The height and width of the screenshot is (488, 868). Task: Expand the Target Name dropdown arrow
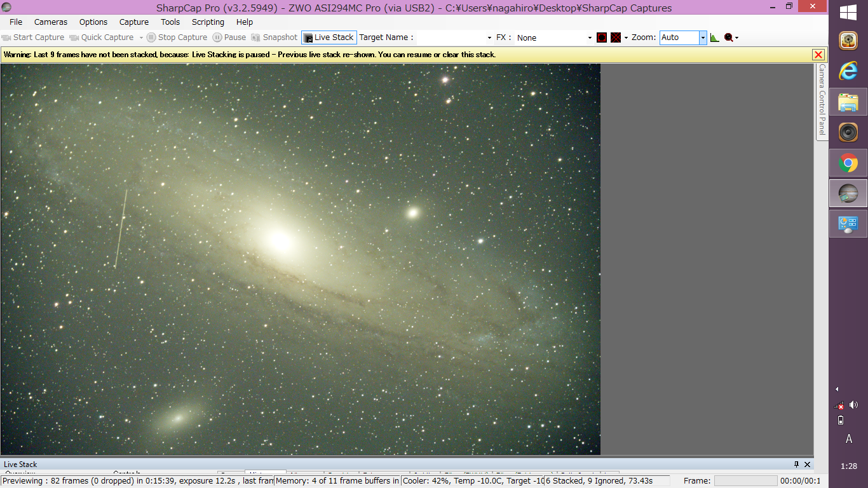(489, 37)
